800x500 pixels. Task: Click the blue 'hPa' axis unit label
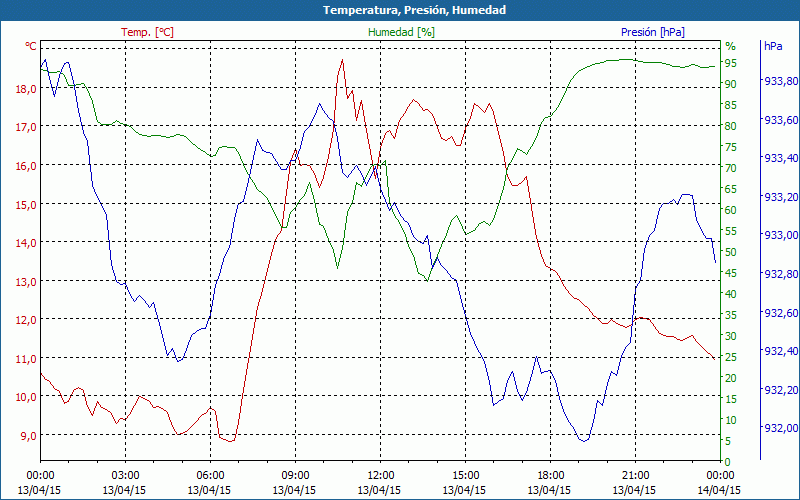click(773, 46)
